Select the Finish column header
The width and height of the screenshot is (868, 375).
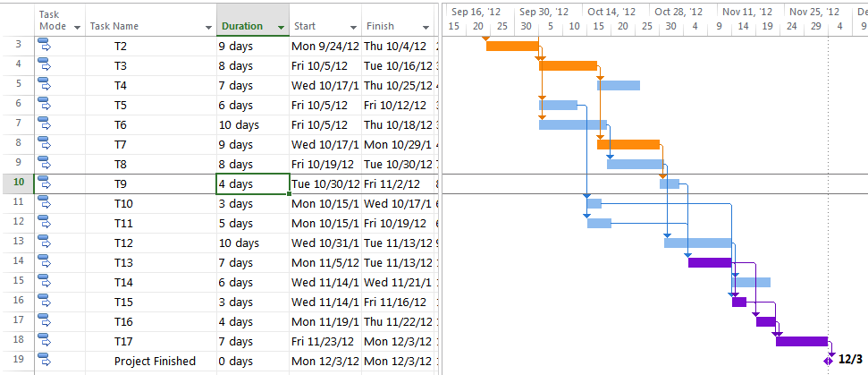pos(392,27)
